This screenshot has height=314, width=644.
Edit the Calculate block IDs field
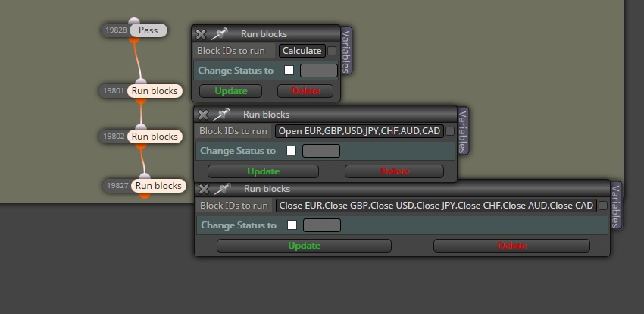point(302,51)
